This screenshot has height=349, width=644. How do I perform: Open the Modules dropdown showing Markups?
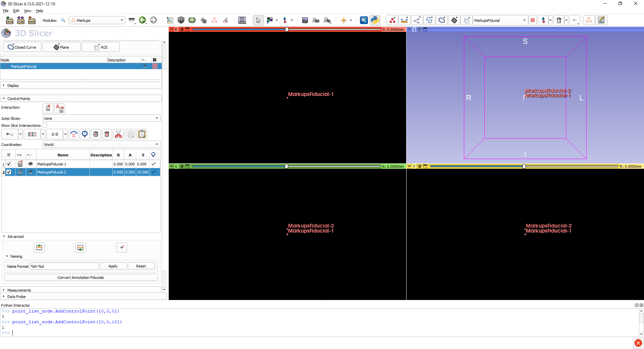(97, 20)
